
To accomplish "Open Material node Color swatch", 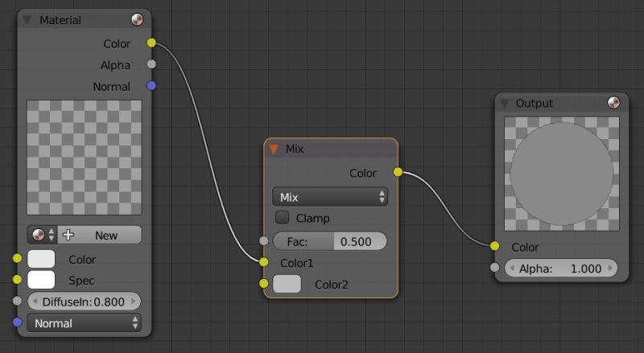I will (41, 259).
